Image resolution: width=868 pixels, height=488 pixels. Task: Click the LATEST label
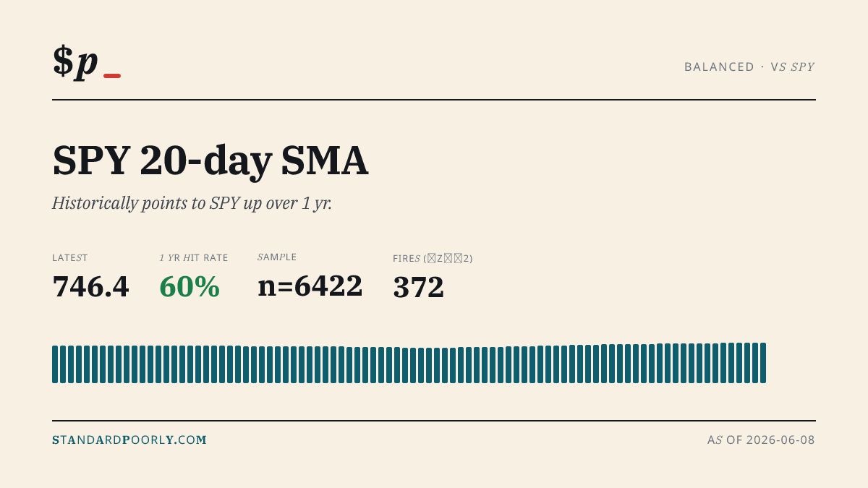click(70, 258)
